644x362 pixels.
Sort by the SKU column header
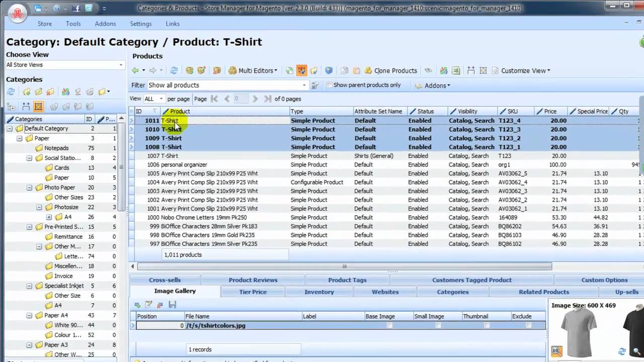click(513, 112)
